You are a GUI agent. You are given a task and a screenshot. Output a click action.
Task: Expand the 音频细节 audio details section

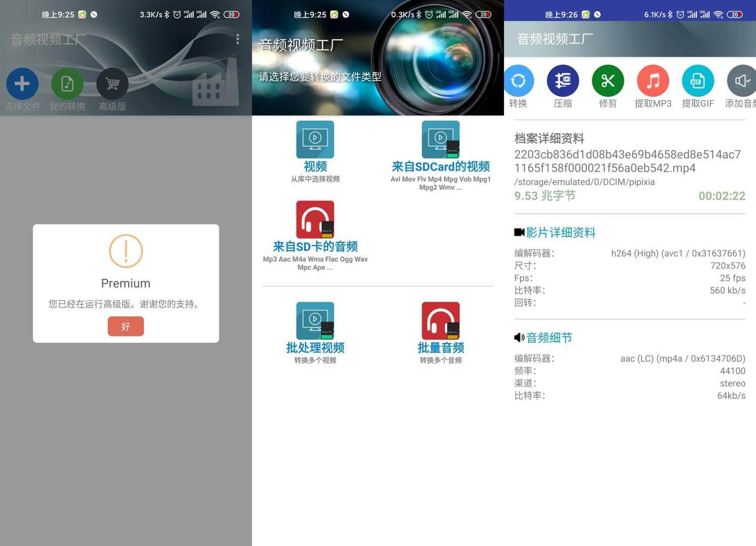point(549,338)
